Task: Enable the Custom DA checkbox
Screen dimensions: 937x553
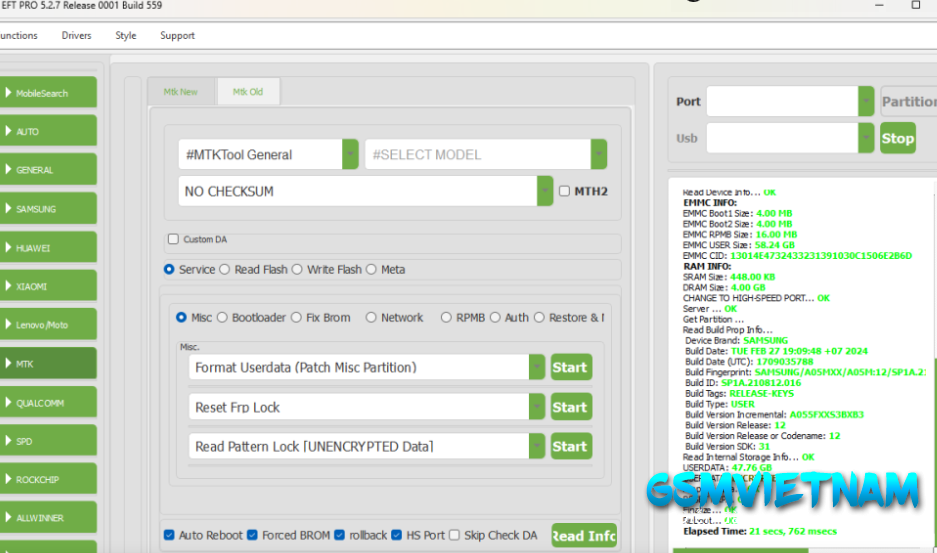Action: click(x=174, y=240)
